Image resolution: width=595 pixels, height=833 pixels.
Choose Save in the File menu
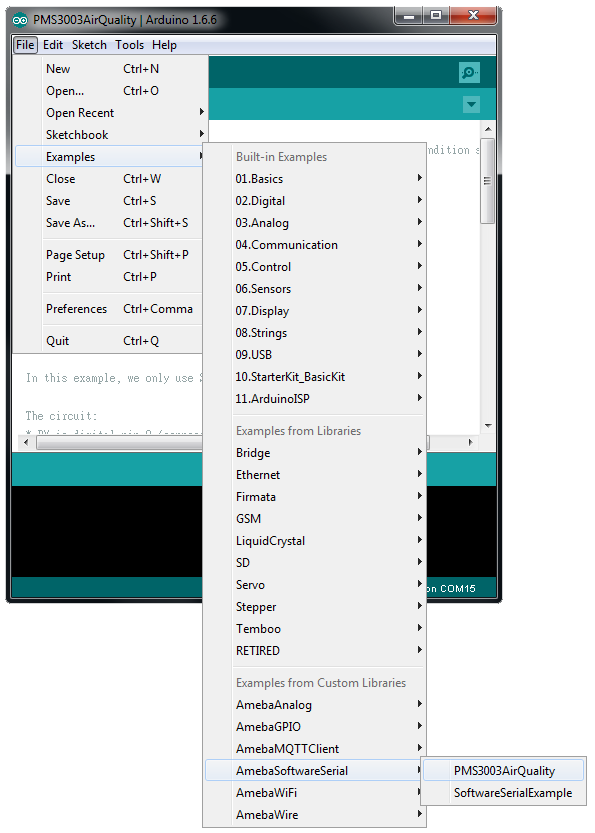click(109, 201)
